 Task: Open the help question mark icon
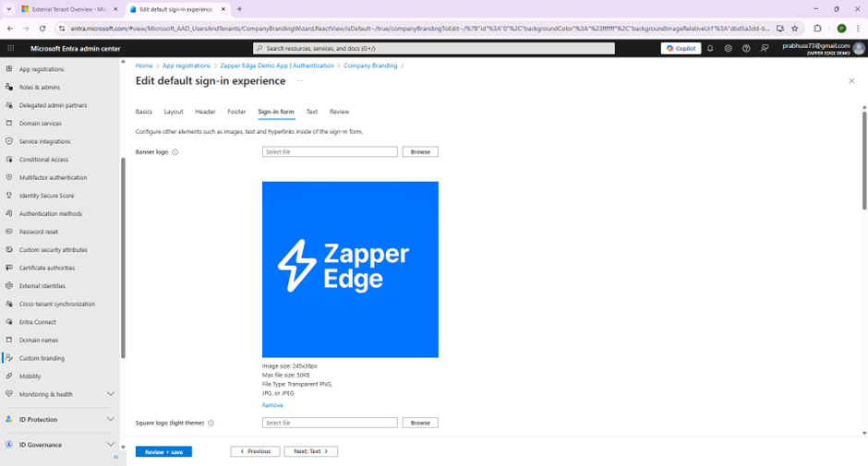[746, 48]
